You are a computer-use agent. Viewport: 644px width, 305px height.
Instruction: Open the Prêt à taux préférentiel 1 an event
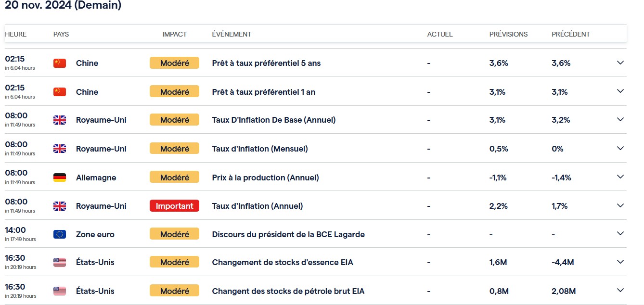tap(263, 92)
